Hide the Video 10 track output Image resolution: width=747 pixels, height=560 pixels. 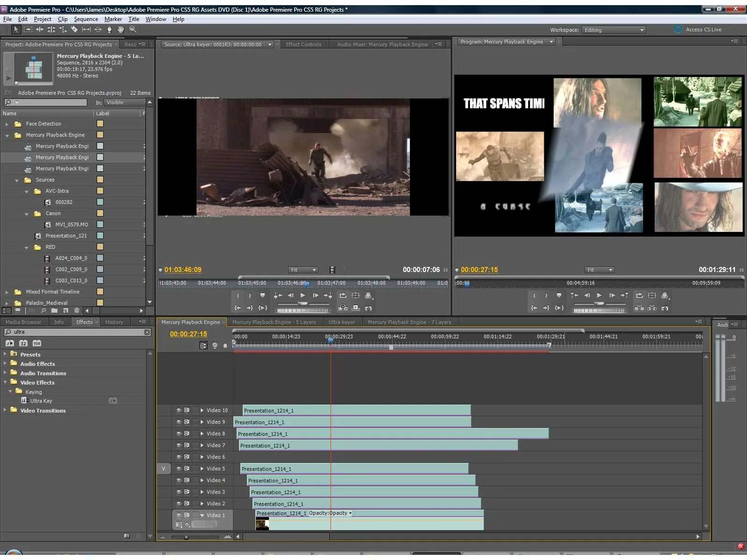click(x=178, y=410)
